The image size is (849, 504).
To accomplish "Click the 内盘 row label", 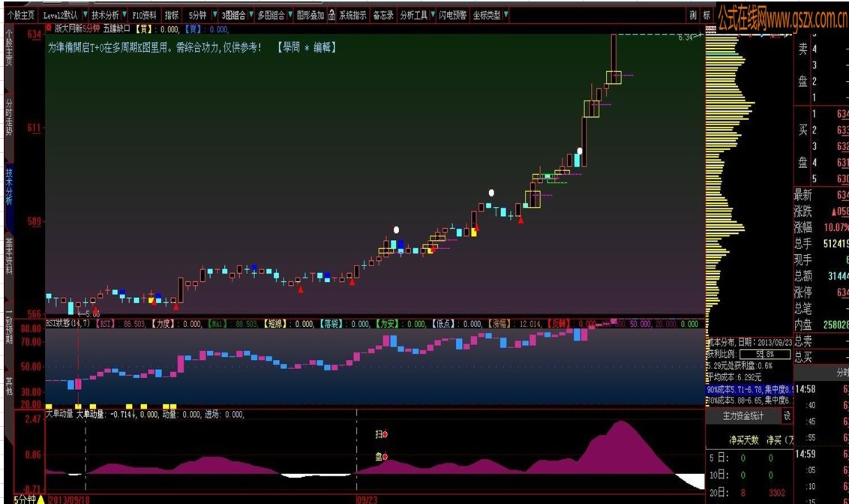I will [803, 325].
